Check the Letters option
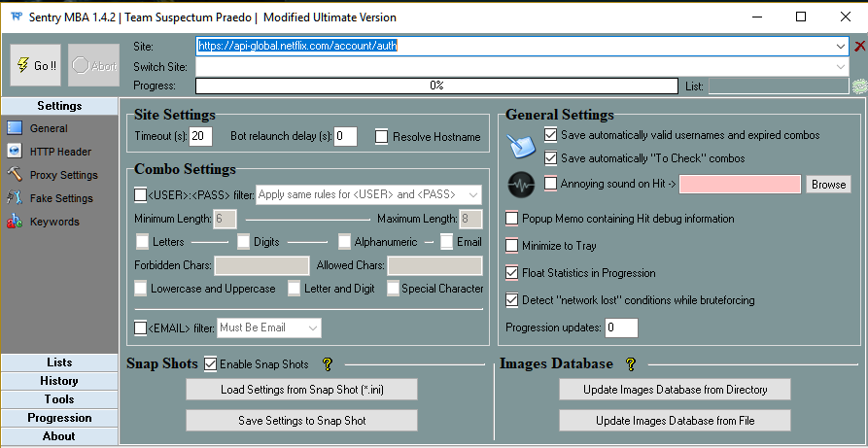 tap(142, 241)
